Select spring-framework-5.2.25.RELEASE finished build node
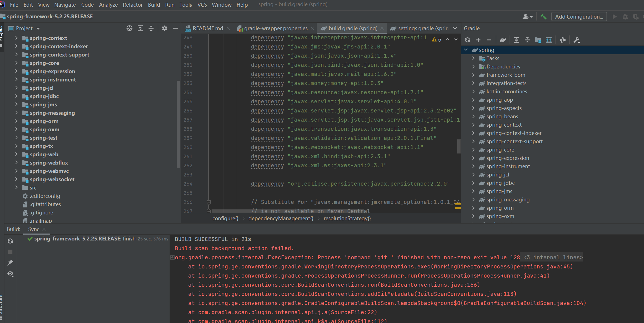Screen dimensions: 644x323 [x=93, y=239]
